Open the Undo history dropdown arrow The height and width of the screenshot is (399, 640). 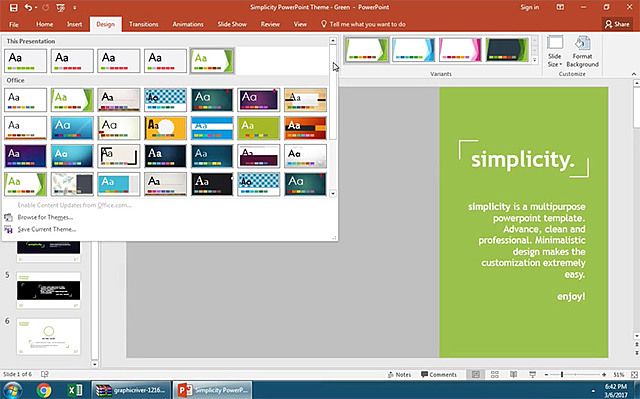coord(36,8)
